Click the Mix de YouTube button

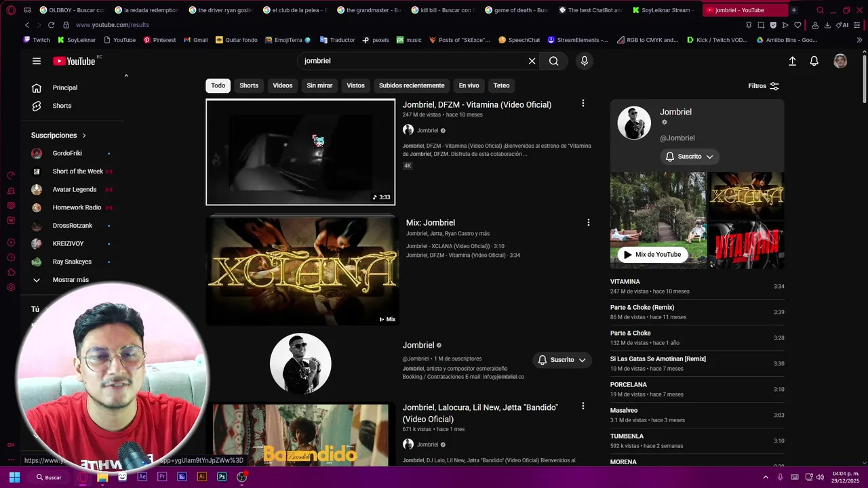click(x=652, y=255)
